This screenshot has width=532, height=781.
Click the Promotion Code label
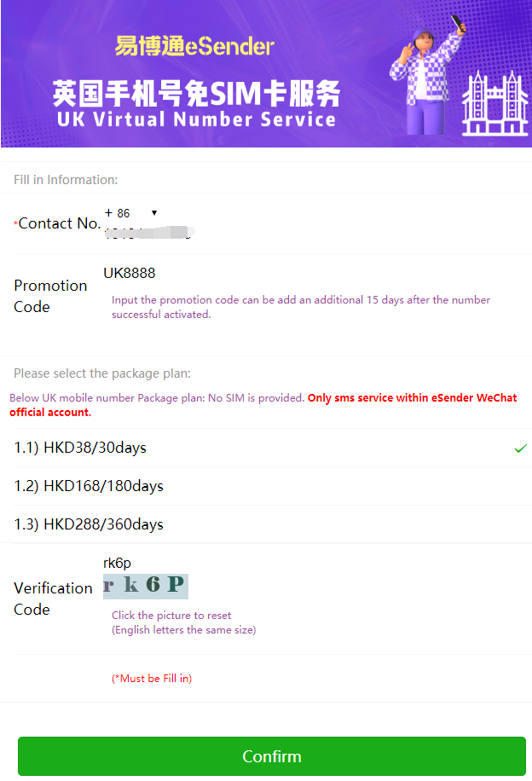(x=50, y=296)
